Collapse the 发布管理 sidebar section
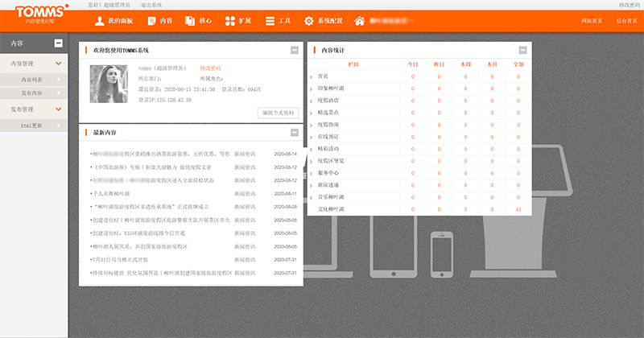This screenshot has width=644, height=338. point(58,109)
